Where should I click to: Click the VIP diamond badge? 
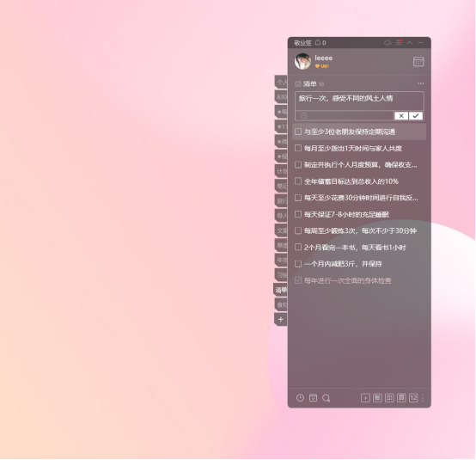click(322, 66)
